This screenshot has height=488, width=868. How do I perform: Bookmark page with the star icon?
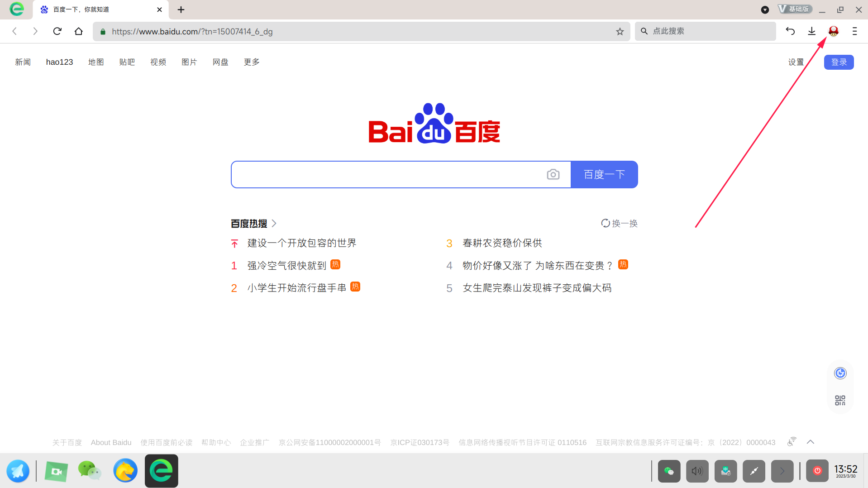[x=620, y=32]
